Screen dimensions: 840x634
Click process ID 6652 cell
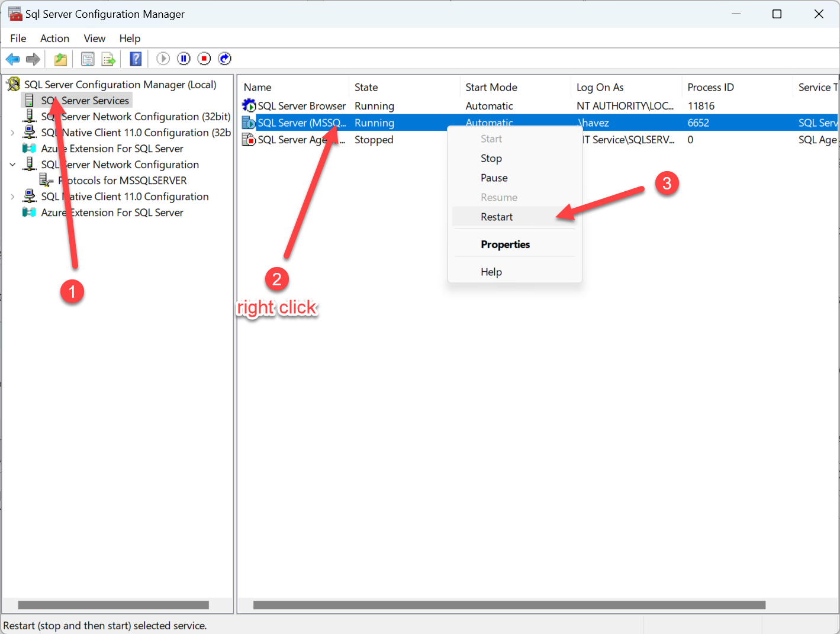point(698,123)
